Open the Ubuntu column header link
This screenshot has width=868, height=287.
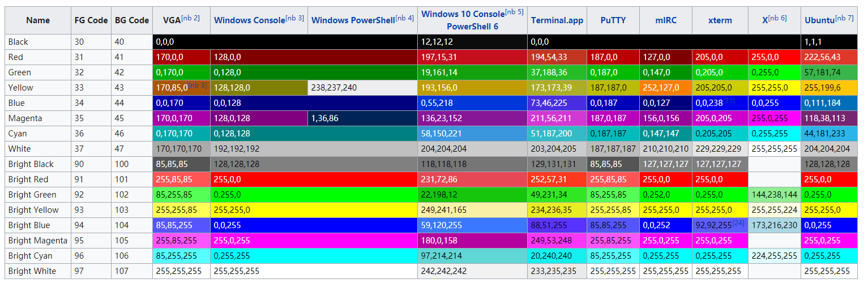pos(819,20)
